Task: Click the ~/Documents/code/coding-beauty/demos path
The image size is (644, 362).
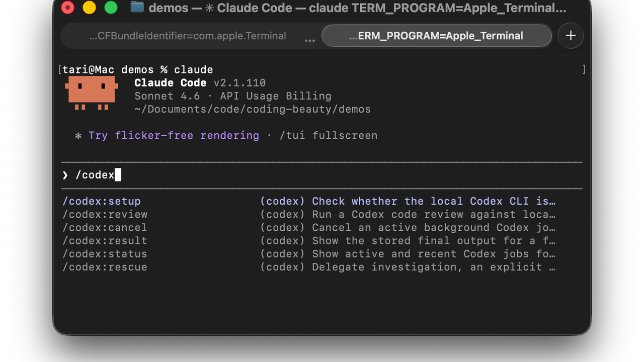Action: [x=253, y=109]
